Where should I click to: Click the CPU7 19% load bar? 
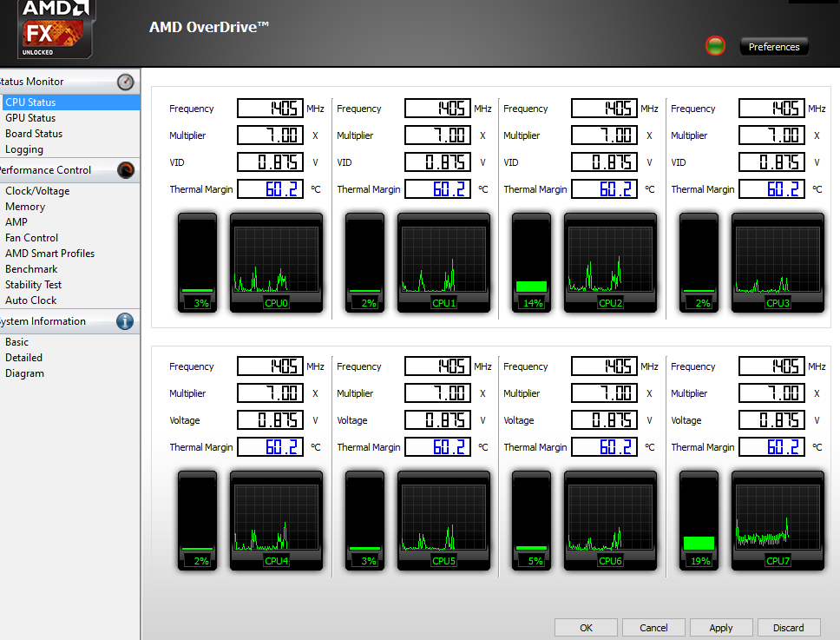click(699, 520)
